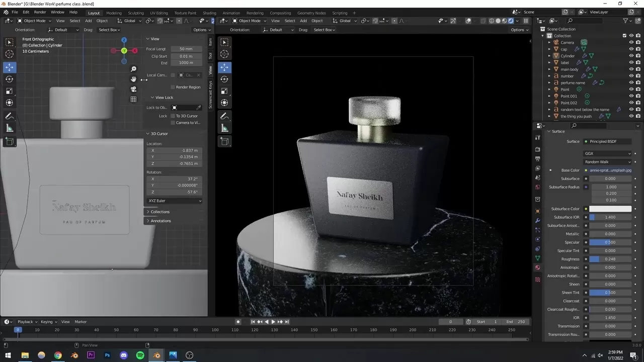The image size is (644, 362).
Task: Switch to the Shading workspace tab
Action: click(x=209, y=13)
